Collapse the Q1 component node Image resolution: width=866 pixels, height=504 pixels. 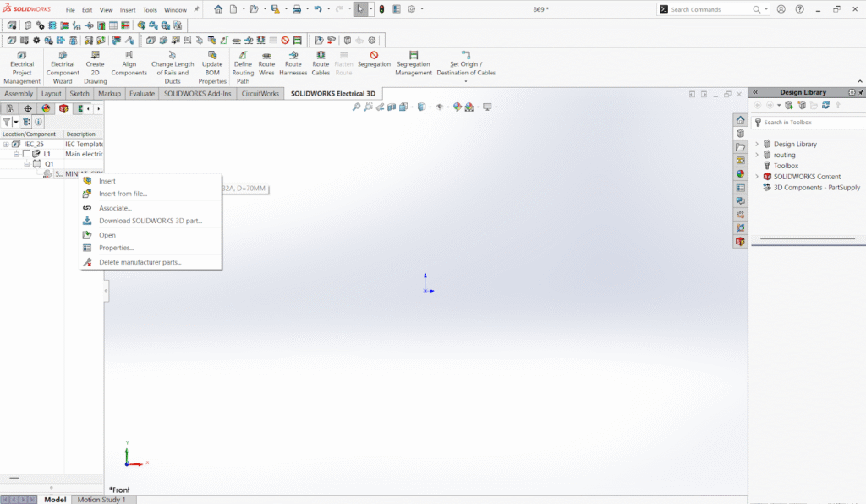(26, 164)
